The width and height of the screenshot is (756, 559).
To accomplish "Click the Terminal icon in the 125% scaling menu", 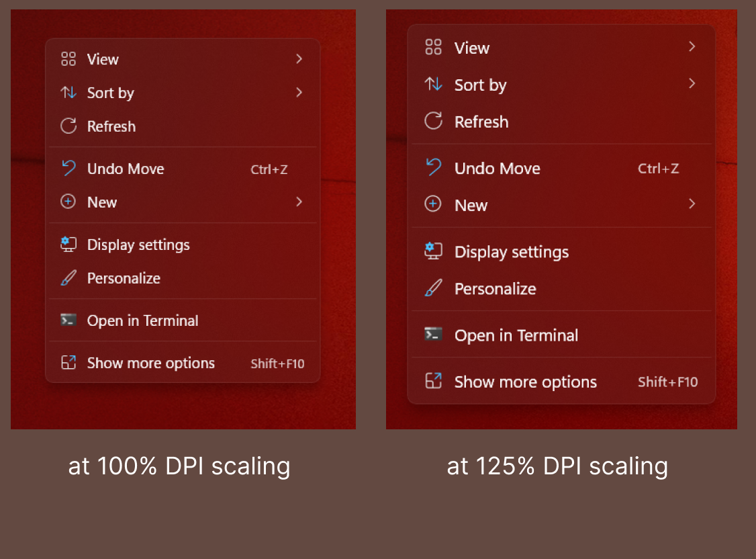I will pos(433,334).
